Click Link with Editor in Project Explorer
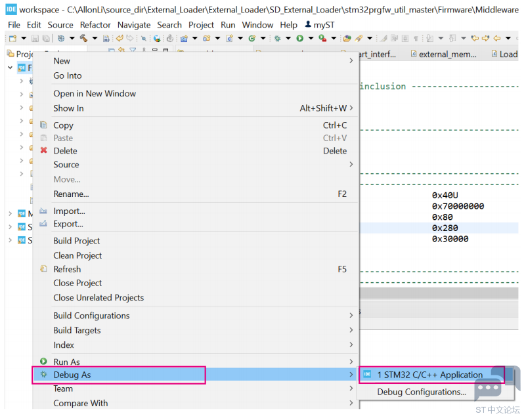 point(121,50)
